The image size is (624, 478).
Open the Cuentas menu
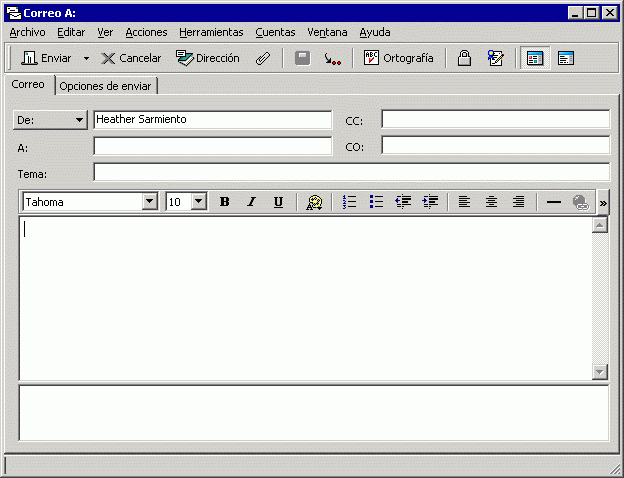click(x=275, y=32)
